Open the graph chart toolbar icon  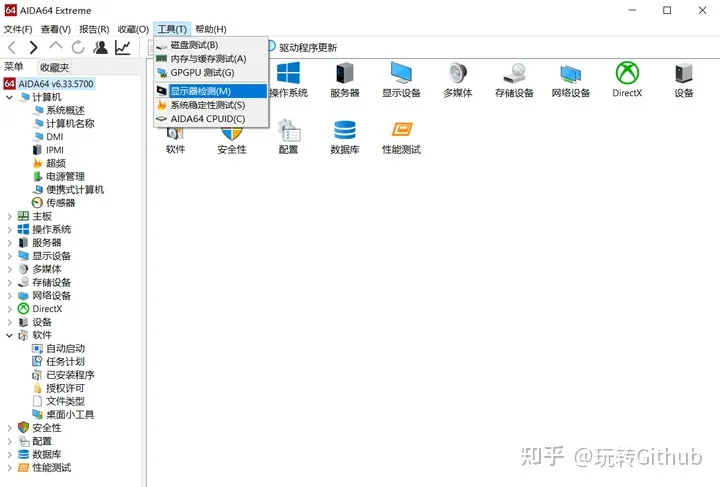123,47
